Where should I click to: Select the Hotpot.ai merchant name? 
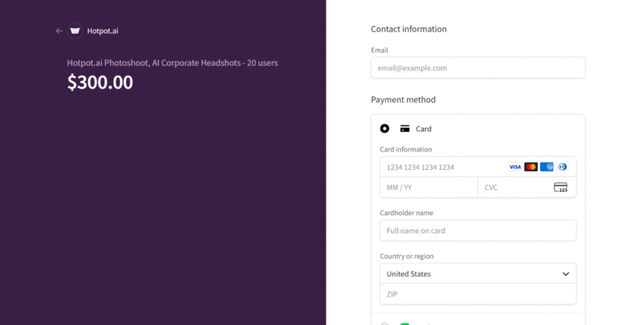click(103, 31)
